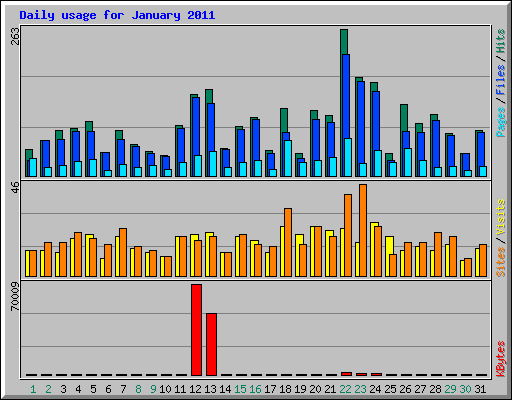The width and height of the screenshot is (512, 400).
Task: Click day label 12 on the x-axis
Action: [x=195, y=389]
